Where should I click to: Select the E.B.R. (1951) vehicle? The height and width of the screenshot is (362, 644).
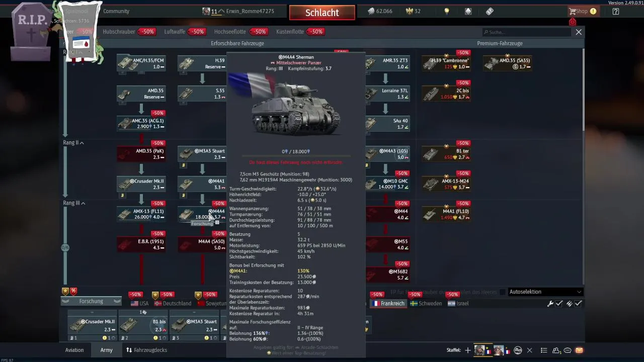coord(141,244)
